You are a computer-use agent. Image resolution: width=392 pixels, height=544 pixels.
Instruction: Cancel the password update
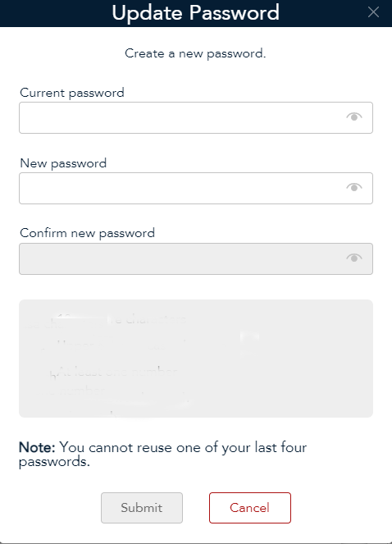(250, 508)
